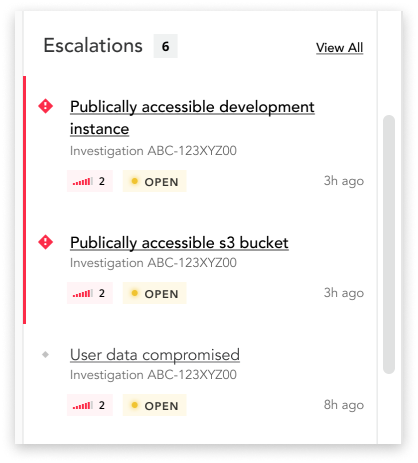Click gray diamond icon beside User data compromised
This screenshot has height=463, width=418.
pyautogui.click(x=46, y=354)
